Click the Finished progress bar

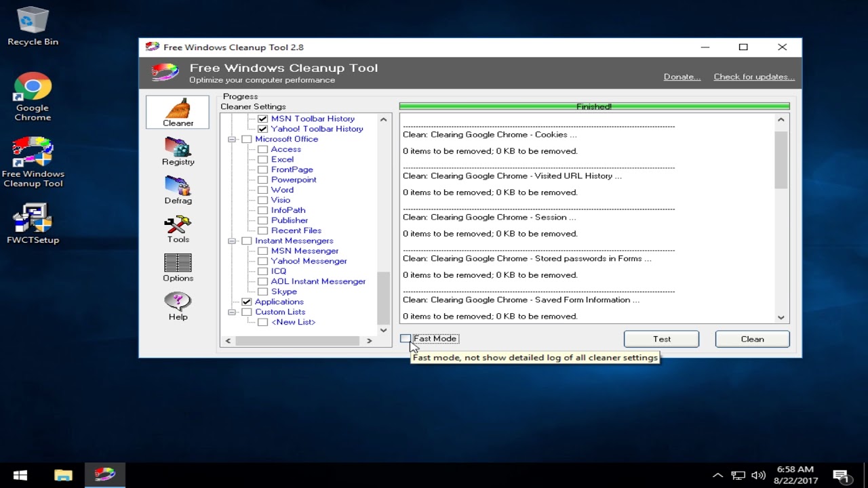[594, 106]
